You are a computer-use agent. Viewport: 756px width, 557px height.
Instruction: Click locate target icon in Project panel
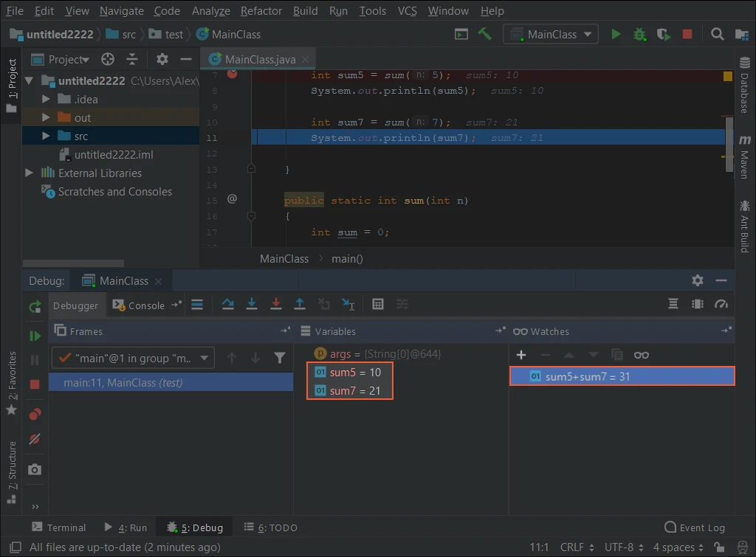(x=108, y=59)
